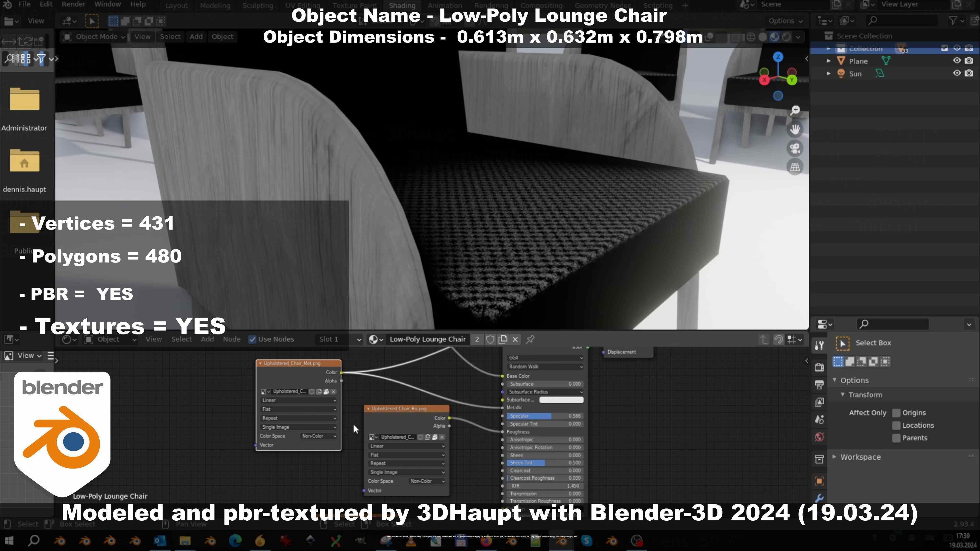
Task: Open the Edit menu
Action: (46, 4)
